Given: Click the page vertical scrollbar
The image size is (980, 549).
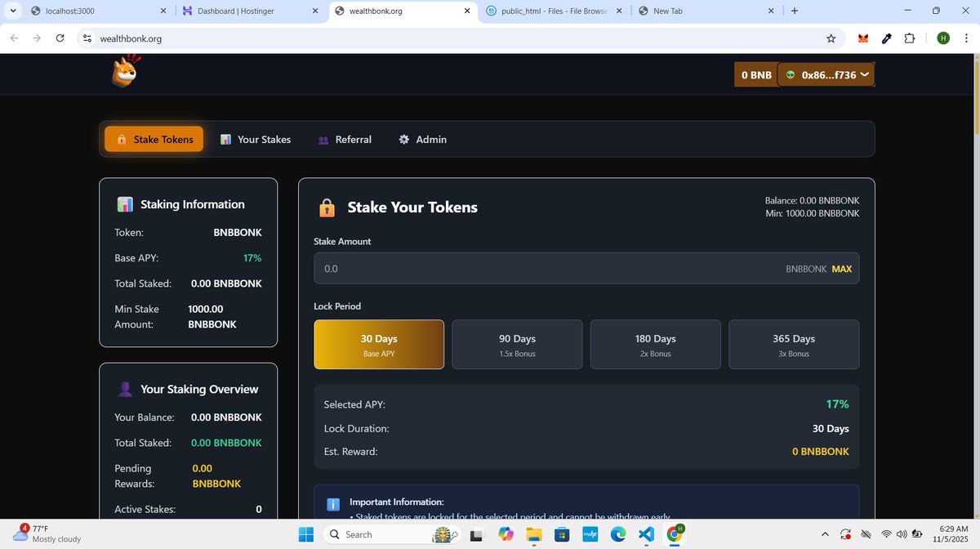Looking at the screenshot, I should pos(975,98).
